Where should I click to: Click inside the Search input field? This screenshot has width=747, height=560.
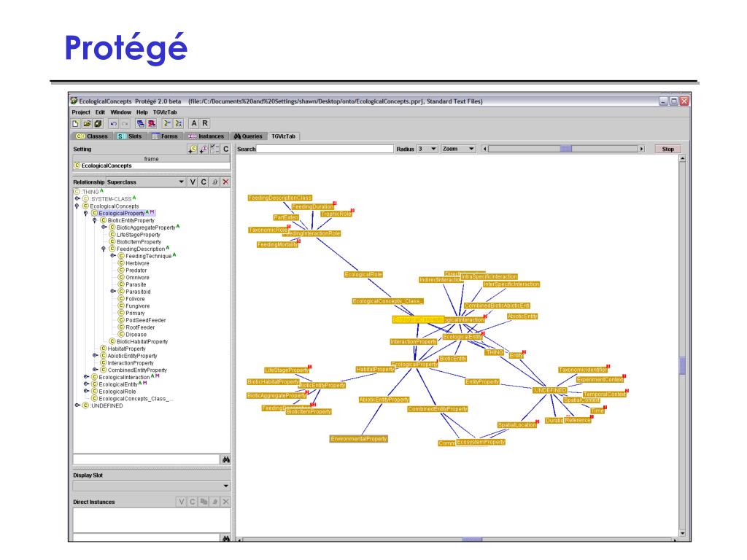(x=325, y=149)
